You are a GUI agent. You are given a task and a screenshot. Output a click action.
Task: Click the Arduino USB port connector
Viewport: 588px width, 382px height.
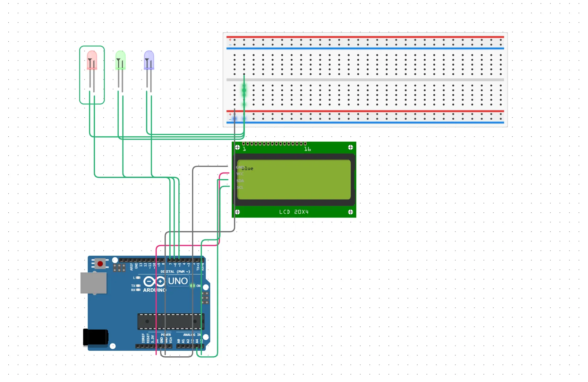tap(93, 283)
